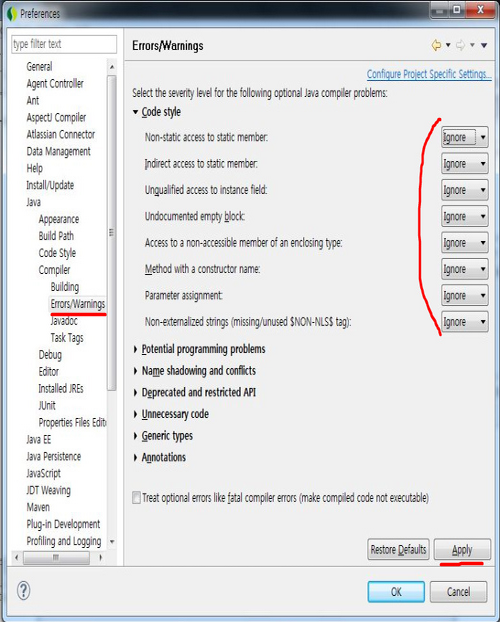
Task: Select Install/Update in the tree
Action: pyautogui.click(x=50, y=185)
